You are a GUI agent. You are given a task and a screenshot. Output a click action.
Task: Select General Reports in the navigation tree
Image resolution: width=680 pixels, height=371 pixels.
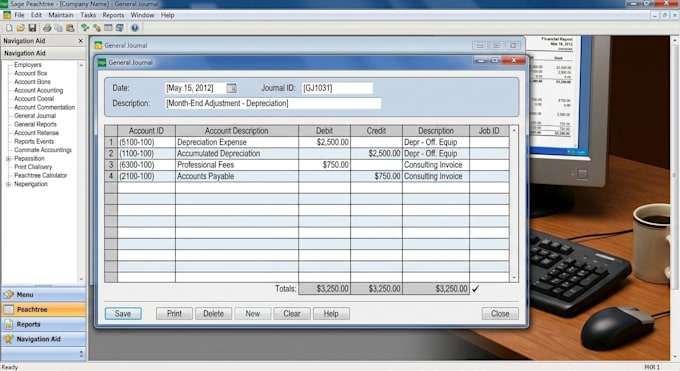click(x=36, y=125)
